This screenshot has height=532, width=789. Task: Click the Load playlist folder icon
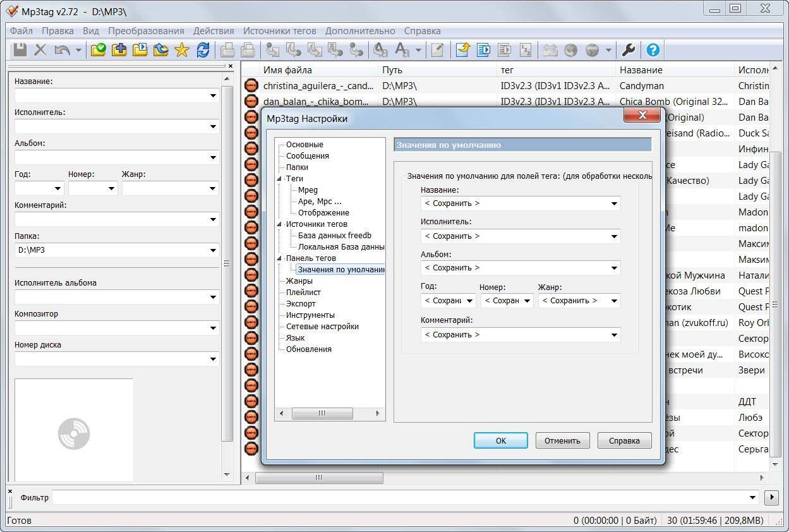tap(140, 50)
